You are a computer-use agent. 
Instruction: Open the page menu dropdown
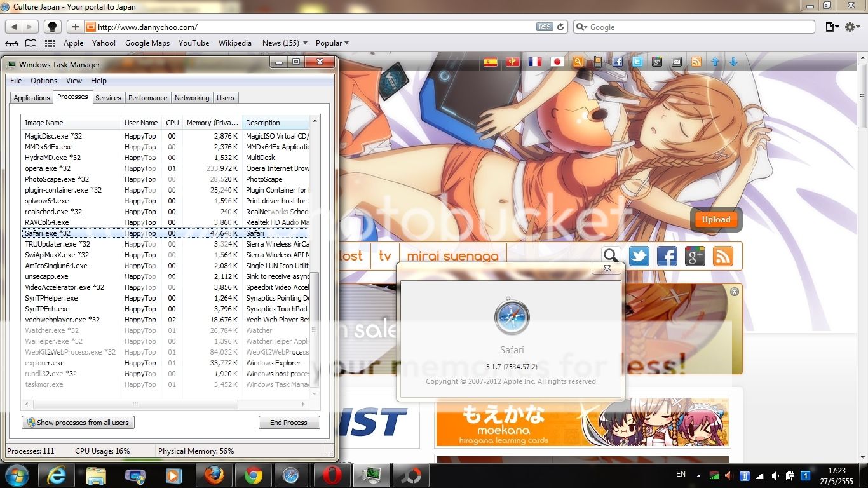pos(832,27)
